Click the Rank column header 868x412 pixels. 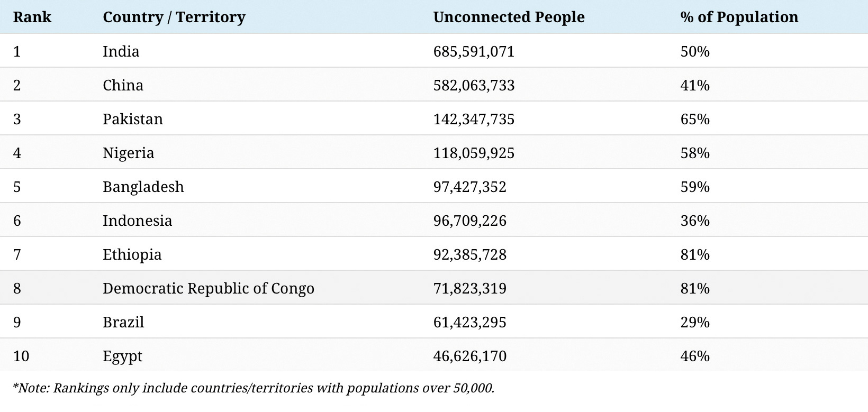(32, 17)
